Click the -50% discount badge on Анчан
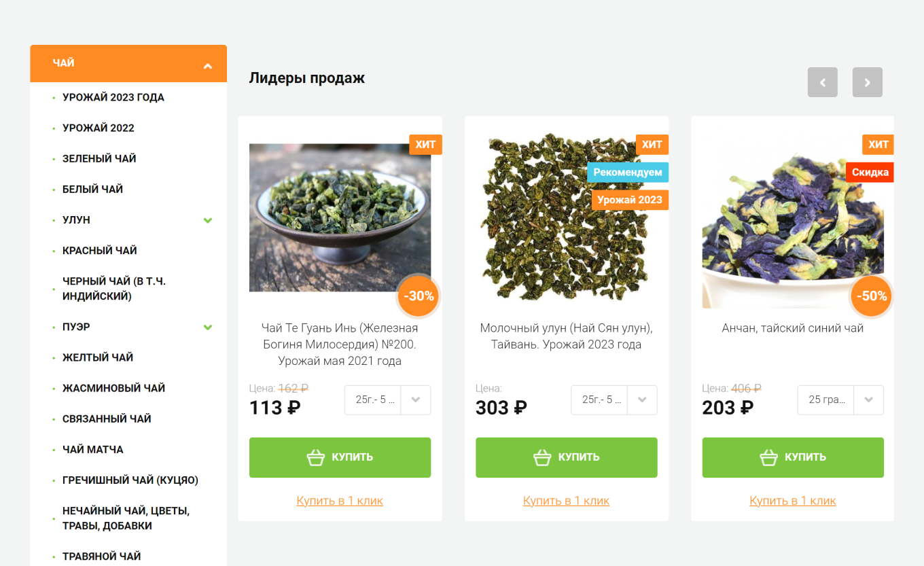 (871, 296)
